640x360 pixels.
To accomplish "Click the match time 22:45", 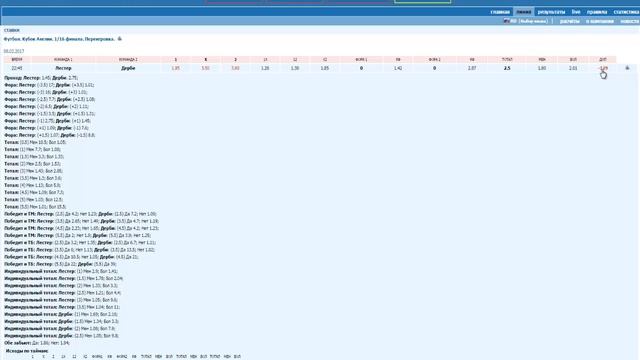I will click(17, 68).
